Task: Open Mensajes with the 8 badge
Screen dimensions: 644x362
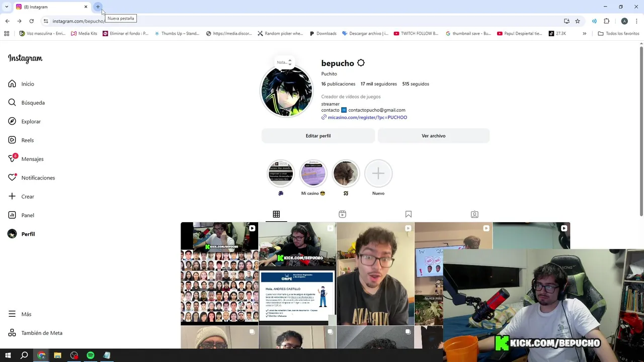Action: click(x=26, y=159)
